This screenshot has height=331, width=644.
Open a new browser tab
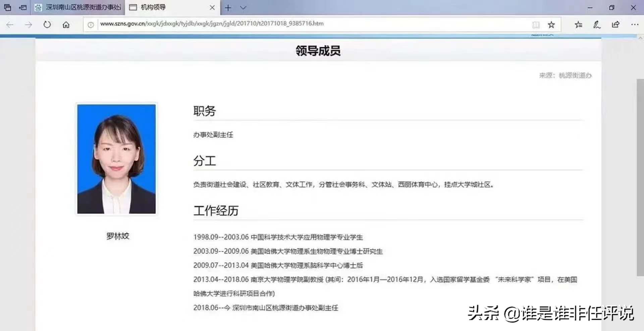click(x=228, y=7)
